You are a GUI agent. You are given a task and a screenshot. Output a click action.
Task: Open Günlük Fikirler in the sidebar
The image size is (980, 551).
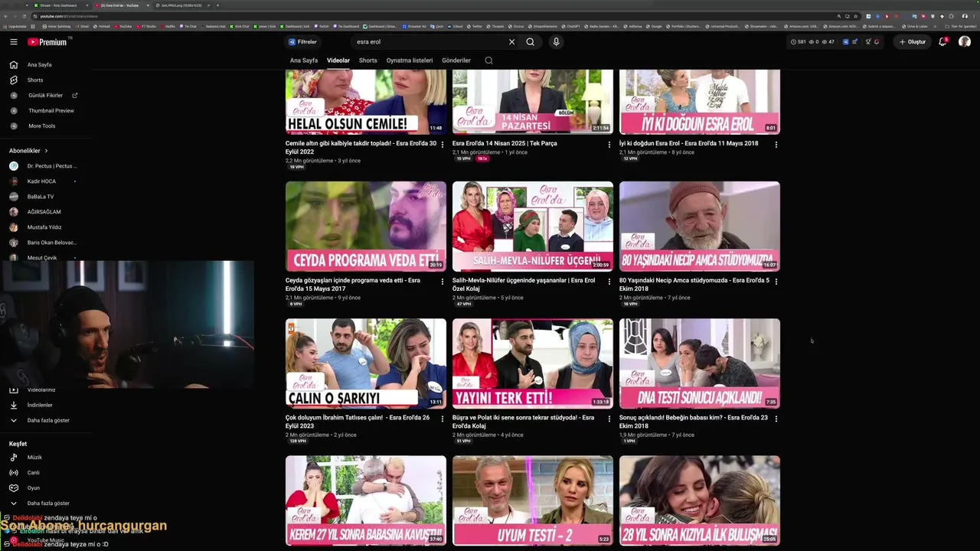pyautogui.click(x=46, y=96)
